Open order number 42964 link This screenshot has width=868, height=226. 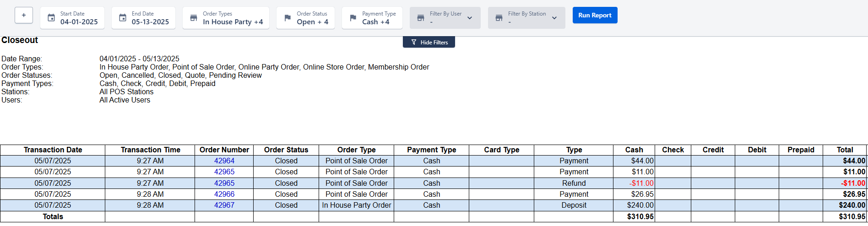[224, 161]
